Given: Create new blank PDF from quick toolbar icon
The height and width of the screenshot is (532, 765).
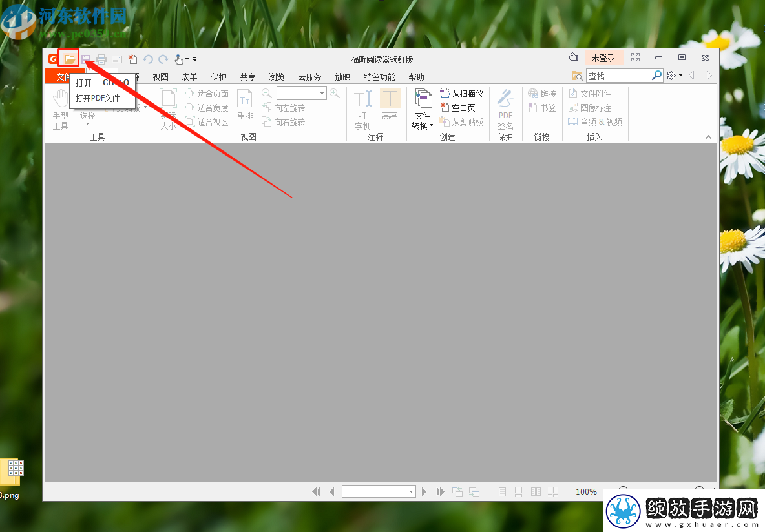Looking at the screenshot, I should click(x=132, y=59).
